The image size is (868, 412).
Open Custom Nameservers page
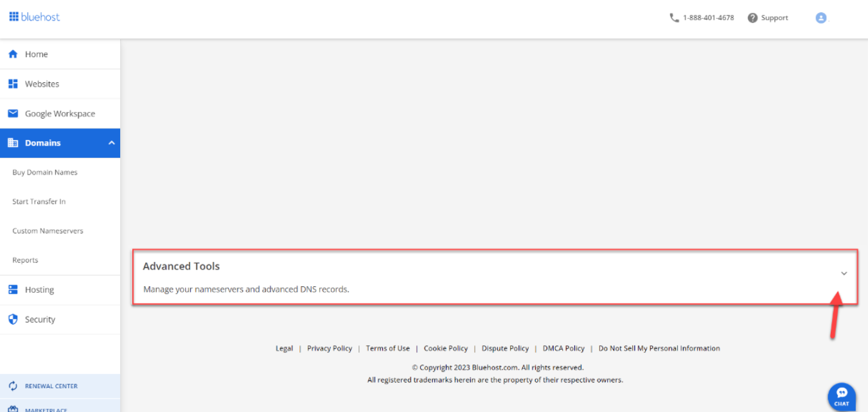point(48,231)
